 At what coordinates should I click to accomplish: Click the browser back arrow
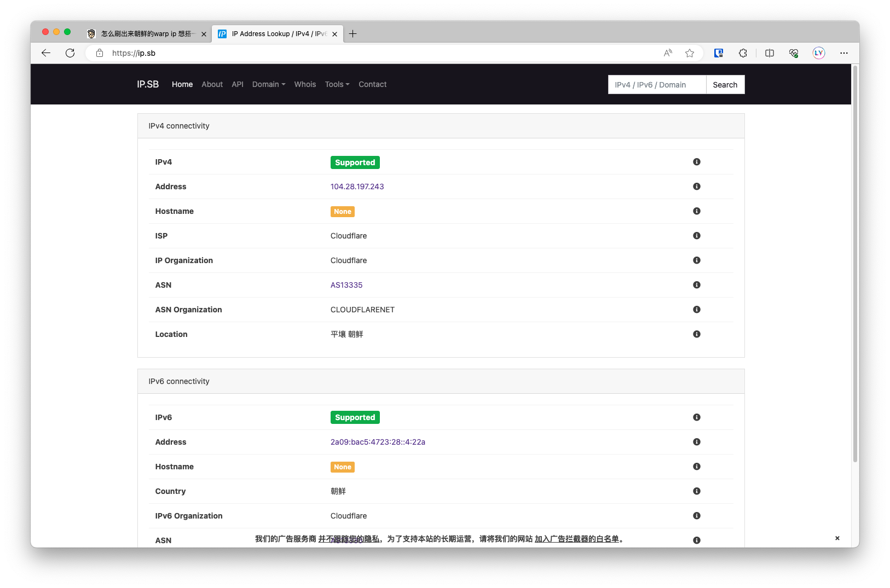coord(46,53)
